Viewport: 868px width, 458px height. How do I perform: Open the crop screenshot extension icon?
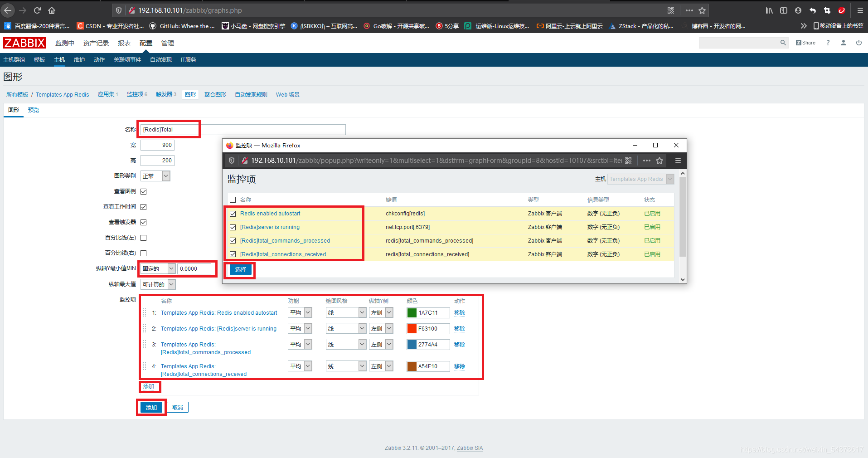[x=827, y=10]
